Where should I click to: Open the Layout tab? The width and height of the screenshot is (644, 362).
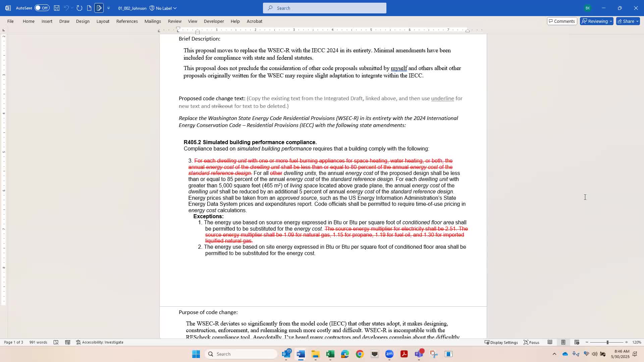(103, 21)
